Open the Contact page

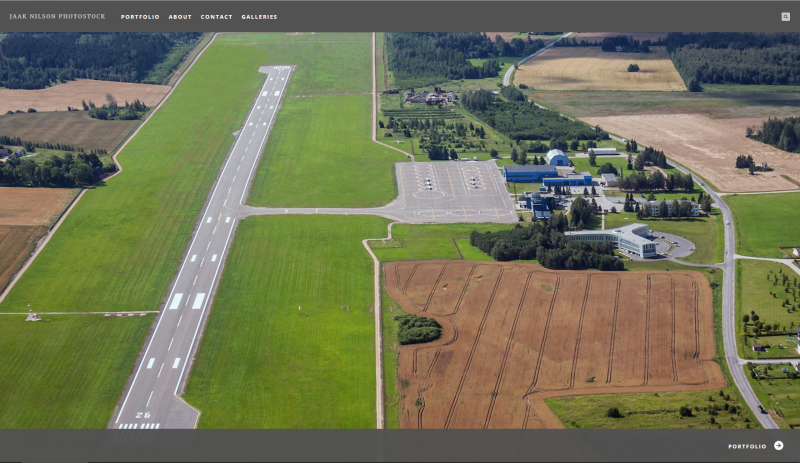(x=216, y=17)
